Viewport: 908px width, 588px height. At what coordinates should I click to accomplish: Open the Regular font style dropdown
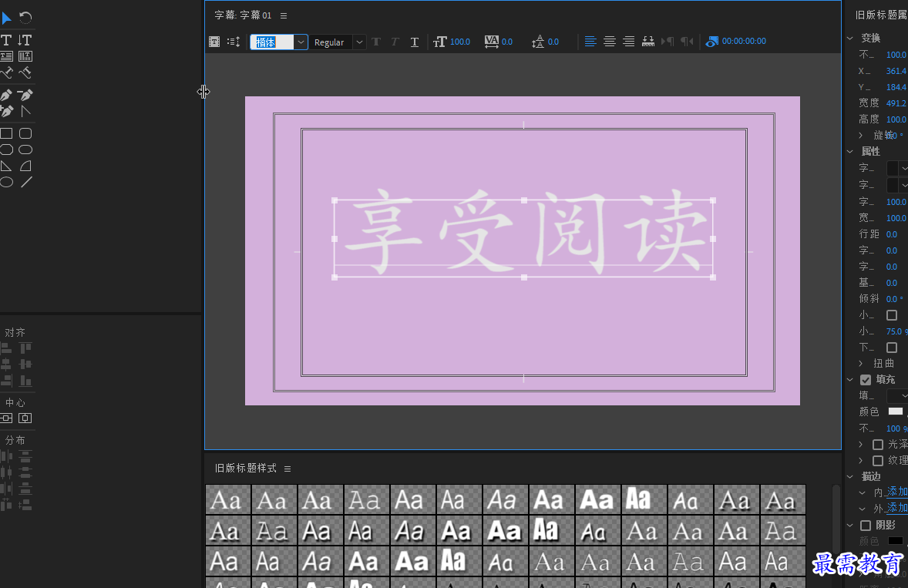coord(359,42)
